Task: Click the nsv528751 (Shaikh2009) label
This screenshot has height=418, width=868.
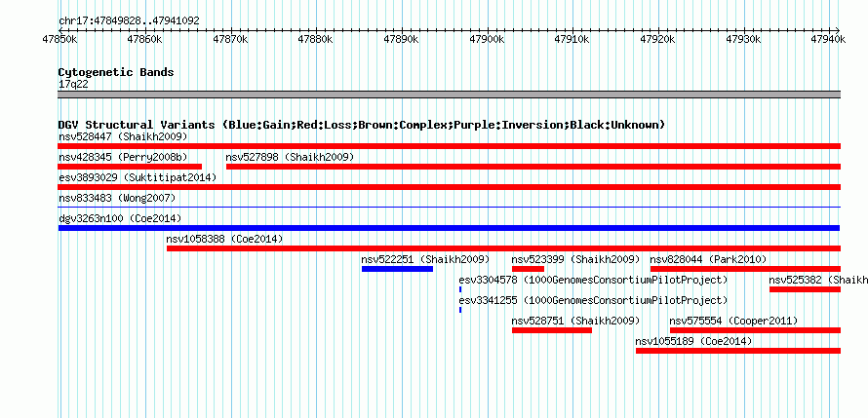Action: pos(575,321)
